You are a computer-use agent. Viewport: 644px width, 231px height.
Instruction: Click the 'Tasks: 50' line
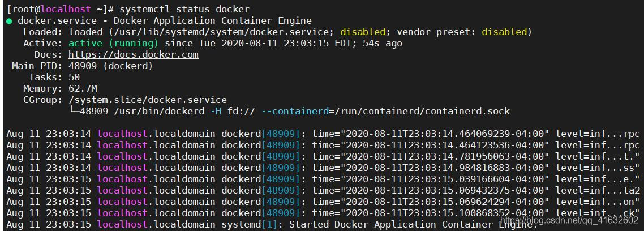(54, 77)
